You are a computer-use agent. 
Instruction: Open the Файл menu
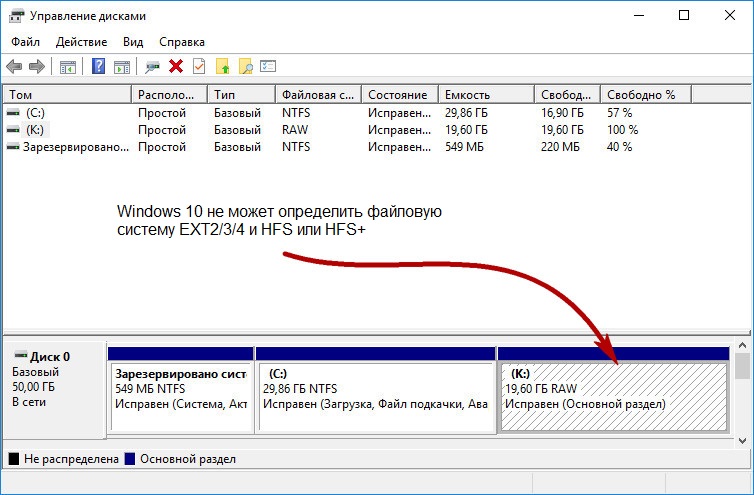click(25, 42)
